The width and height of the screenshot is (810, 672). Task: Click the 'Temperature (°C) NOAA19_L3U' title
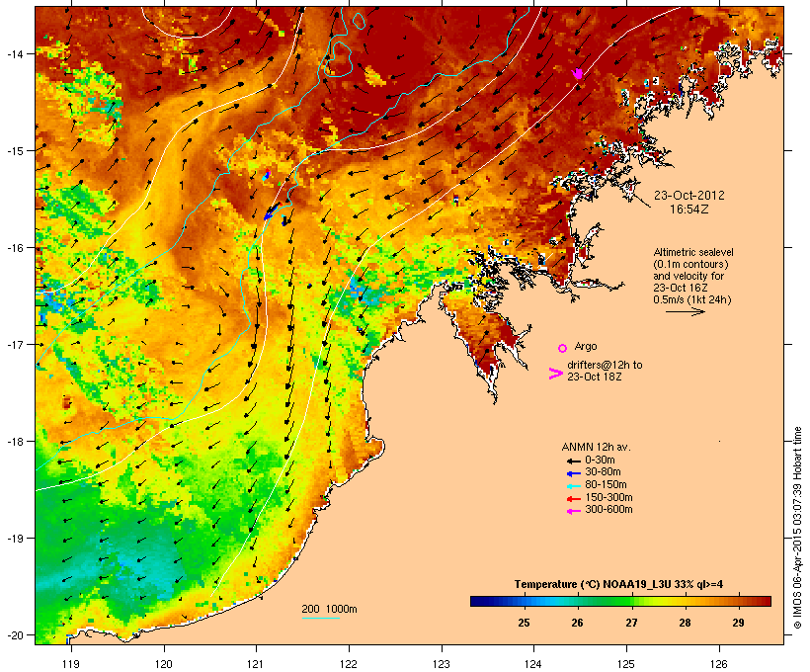pyautogui.click(x=593, y=585)
